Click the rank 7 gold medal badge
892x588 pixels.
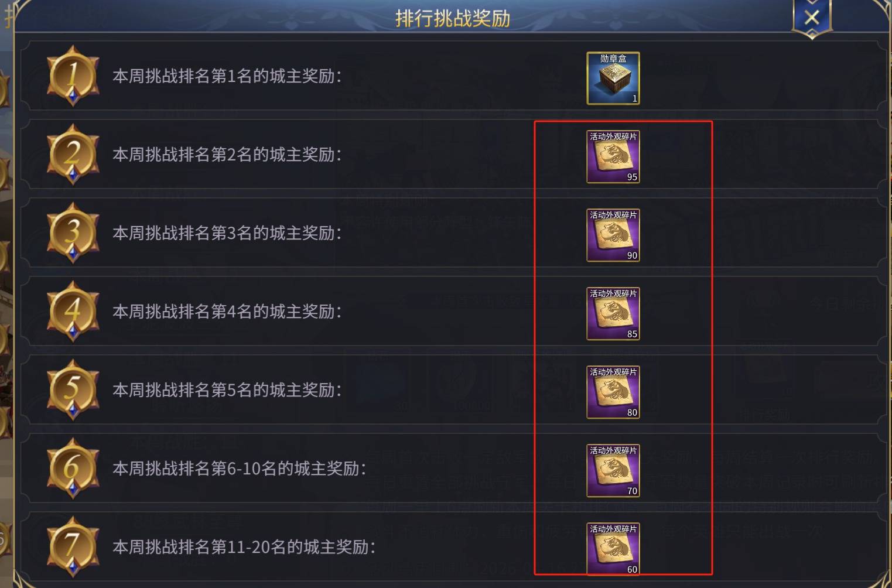tap(73, 547)
